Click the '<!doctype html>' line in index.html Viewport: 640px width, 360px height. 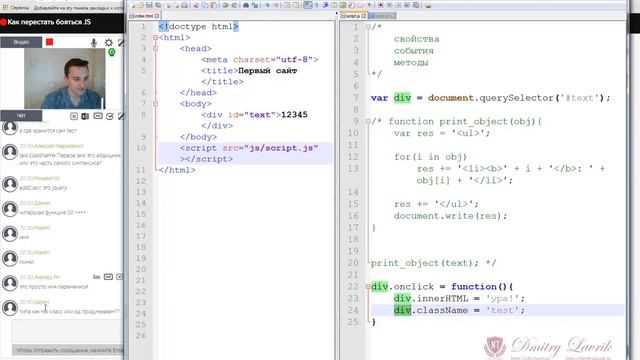198,27
